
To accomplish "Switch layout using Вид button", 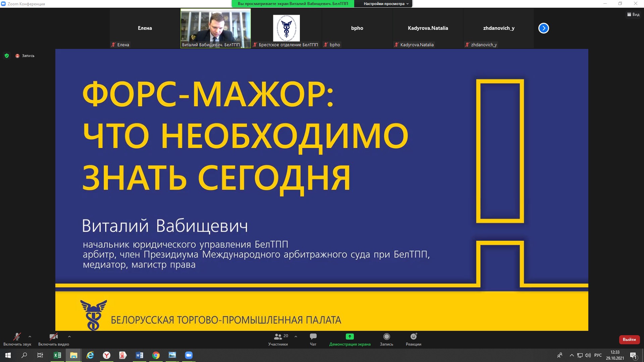I will coord(633,14).
